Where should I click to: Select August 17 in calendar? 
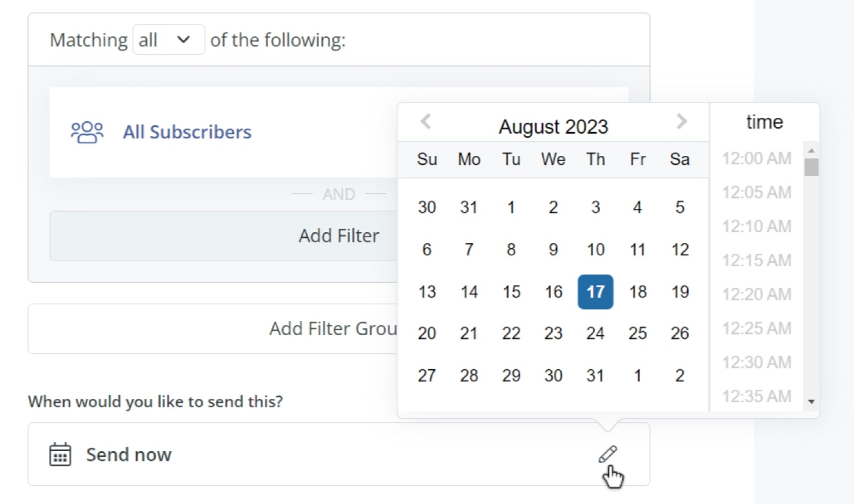pyautogui.click(x=596, y=292)
